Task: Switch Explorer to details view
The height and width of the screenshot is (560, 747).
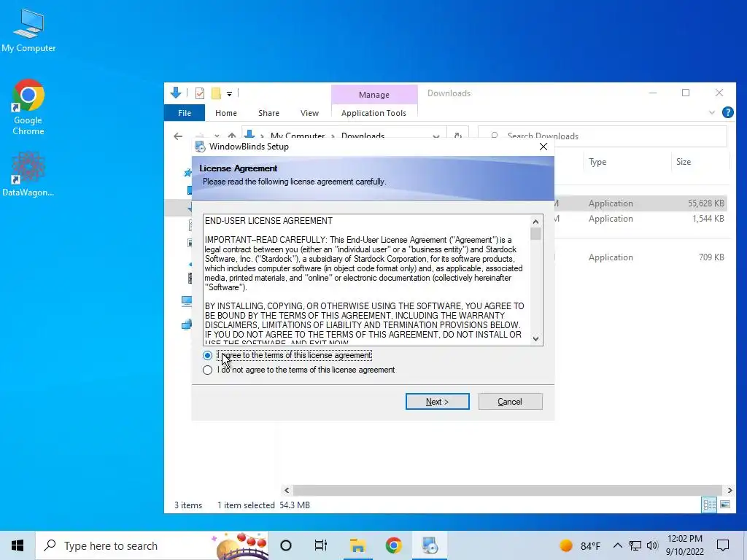Action: tap(709, 505)
